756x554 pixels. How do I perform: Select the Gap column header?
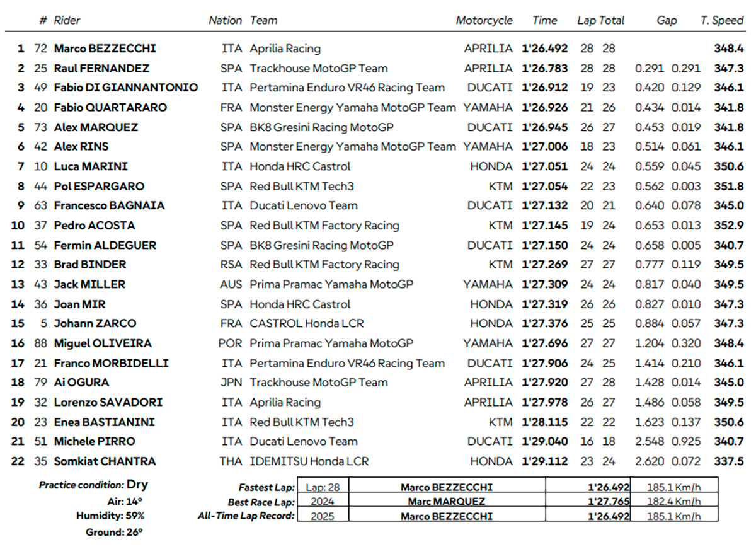667,20
